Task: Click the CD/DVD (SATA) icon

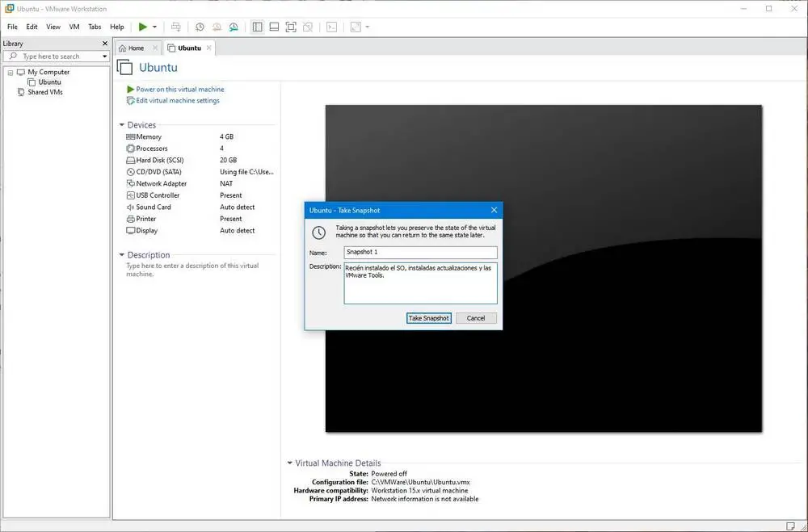Action: [x=131, y=172]
